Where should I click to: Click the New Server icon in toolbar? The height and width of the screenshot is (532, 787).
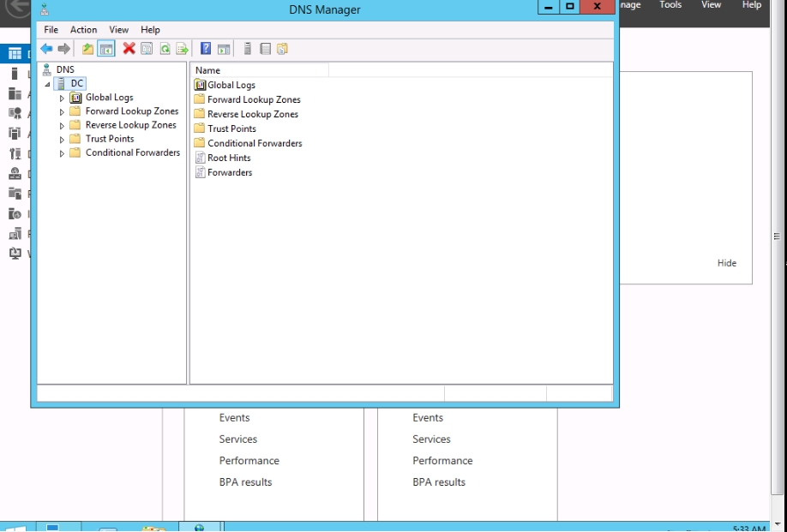tap(248, 49)
